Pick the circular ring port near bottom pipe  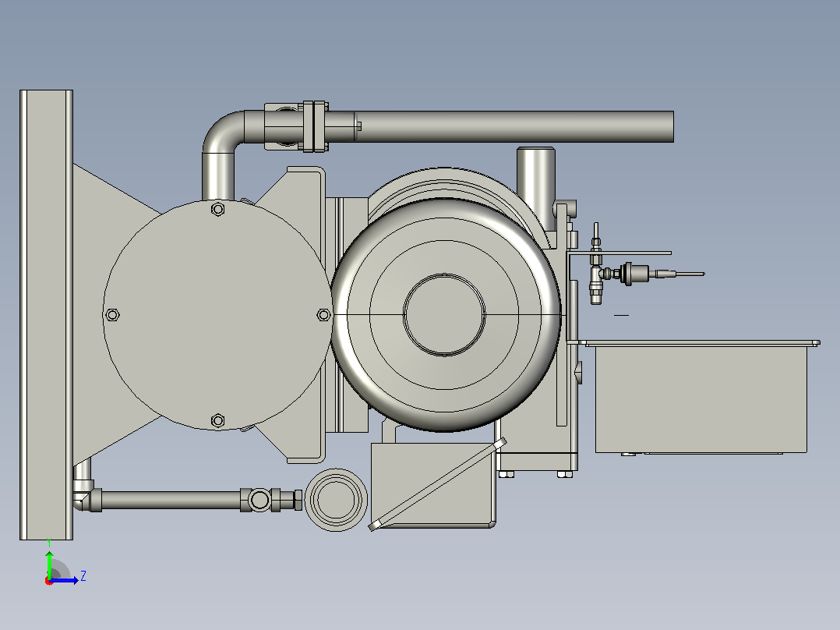pyautogui.click(x=336, y=500)
